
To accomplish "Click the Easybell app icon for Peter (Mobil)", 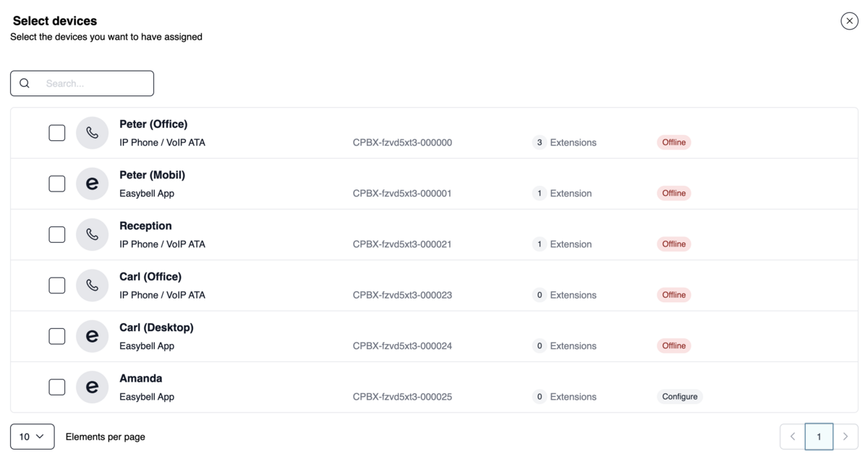I will 93,184.
